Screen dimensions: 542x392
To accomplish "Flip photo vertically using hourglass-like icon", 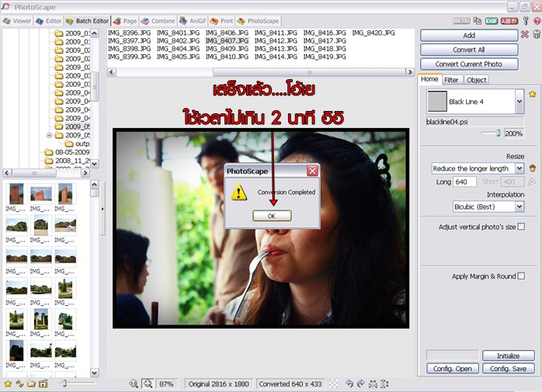I will [384, 383].
